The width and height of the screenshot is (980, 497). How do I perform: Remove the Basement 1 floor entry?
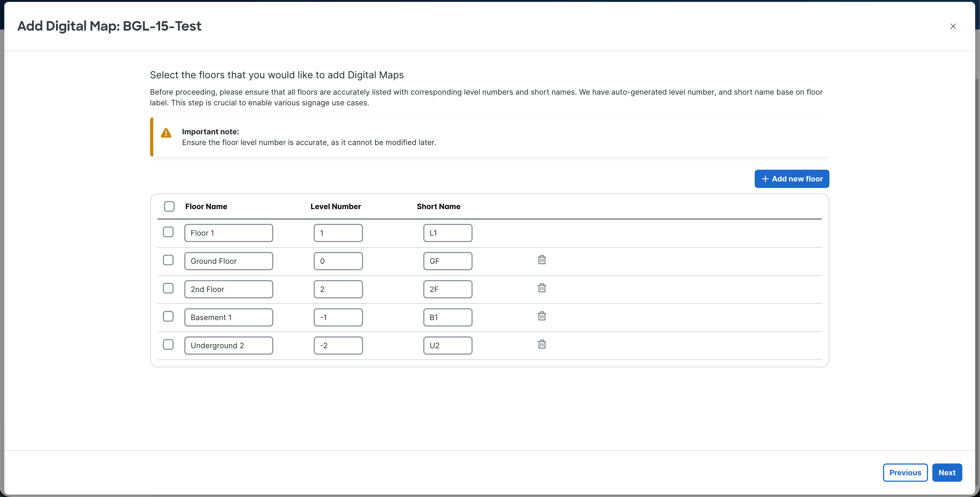tap(542, 316)
